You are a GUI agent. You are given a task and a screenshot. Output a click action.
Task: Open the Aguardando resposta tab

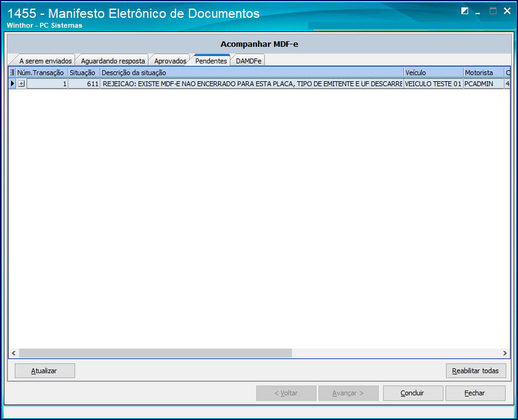click(113, 61)
